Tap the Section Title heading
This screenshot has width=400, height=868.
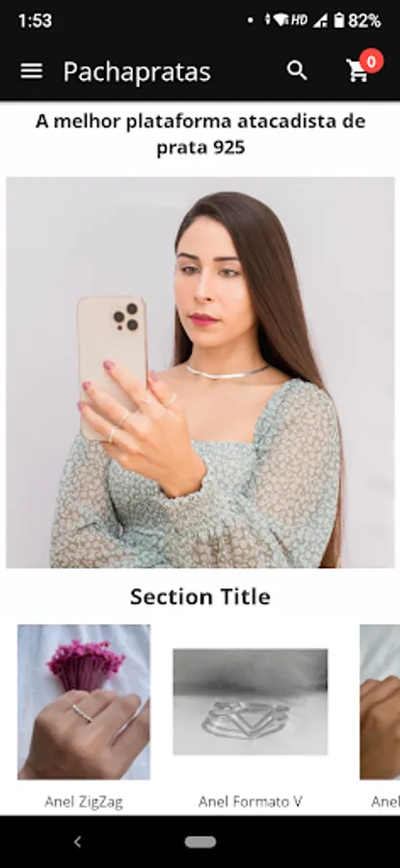click(x=200, y=597)
